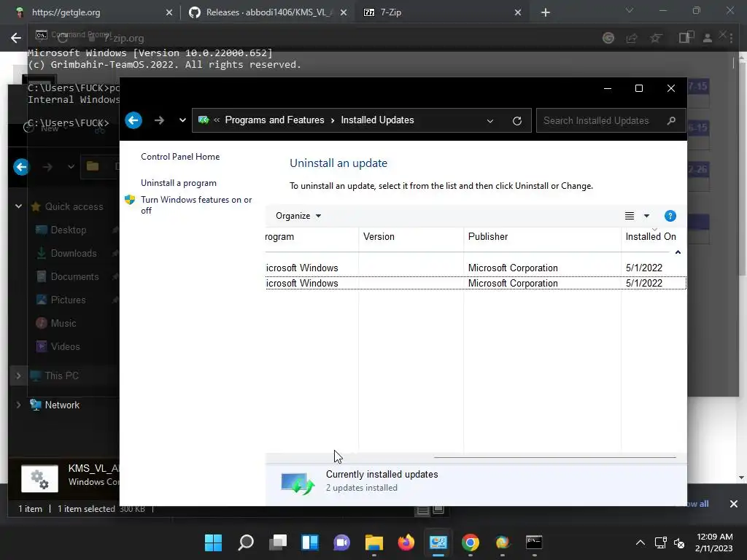Open recent locations dropdown beside forward arrow
Image resolution: width=747 pixels, height=560 pixels.
tap(182, 120)
